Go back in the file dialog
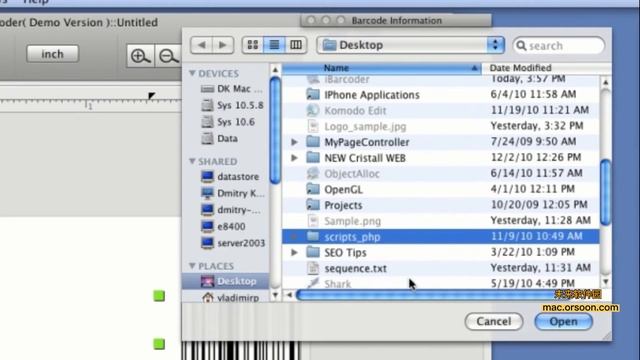 (x=202, y=45)
